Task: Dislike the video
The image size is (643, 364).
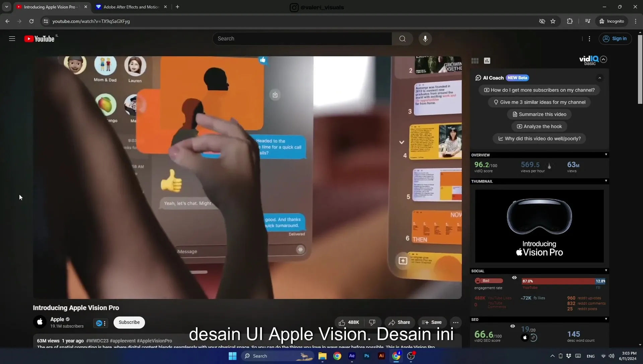Action: 372,322
